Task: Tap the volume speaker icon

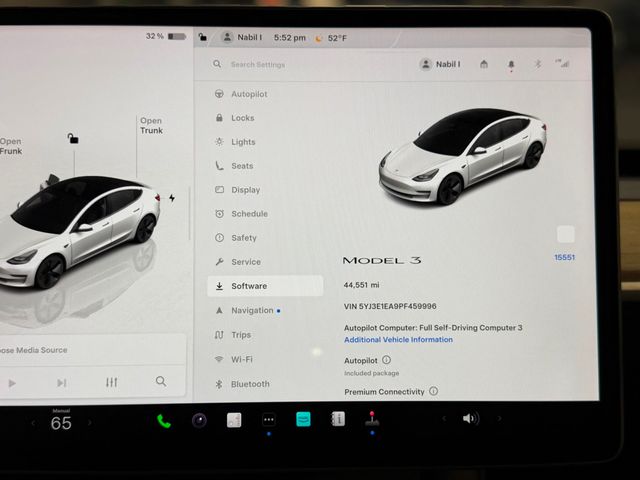Action: pos(471,418)
